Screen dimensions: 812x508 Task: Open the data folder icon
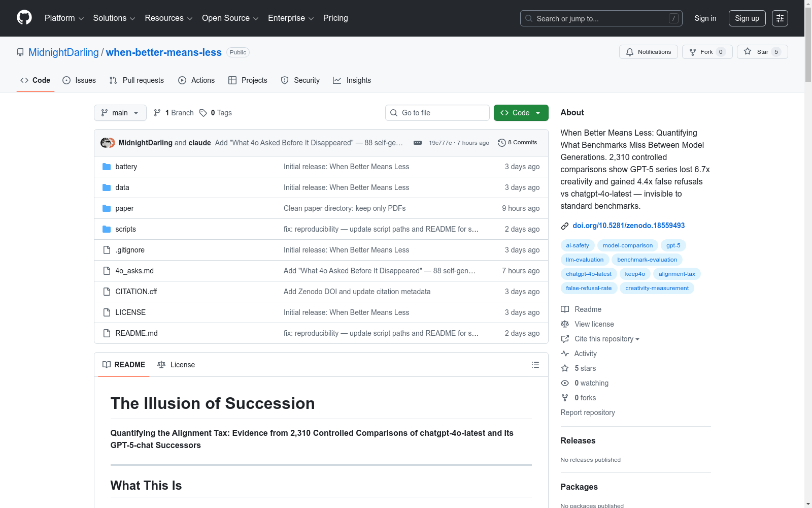pyautogui.click(x=107, y=187)
